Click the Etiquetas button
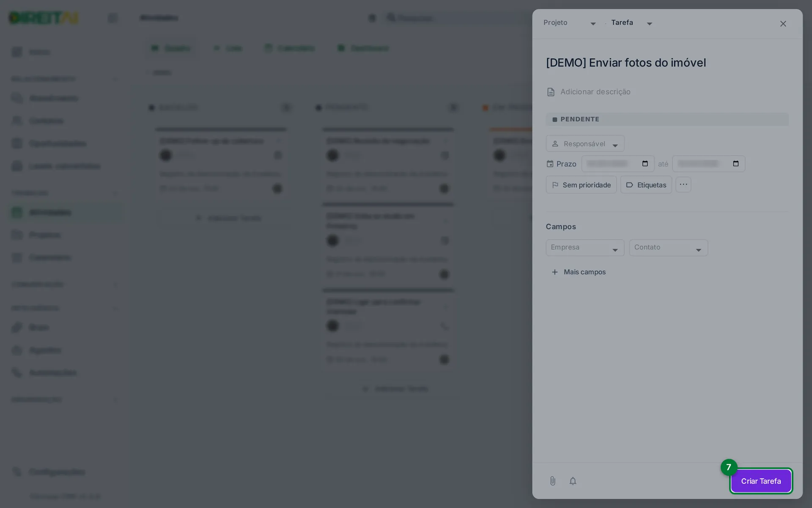Screen dimensions: 812x508 tap(646, 185)
